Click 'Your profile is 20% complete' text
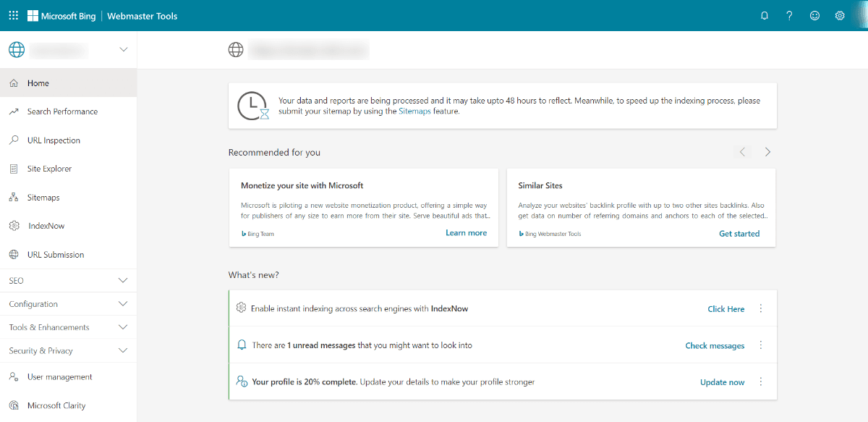Image resolution: width=868 pixels, height=422 pixels. coord(305,381)
